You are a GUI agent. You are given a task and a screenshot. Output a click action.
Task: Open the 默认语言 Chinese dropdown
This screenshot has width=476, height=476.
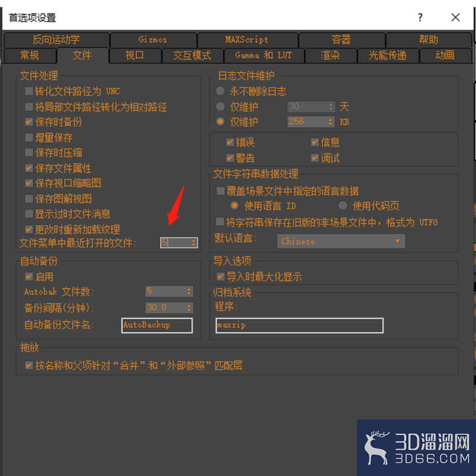coord(341,242)
